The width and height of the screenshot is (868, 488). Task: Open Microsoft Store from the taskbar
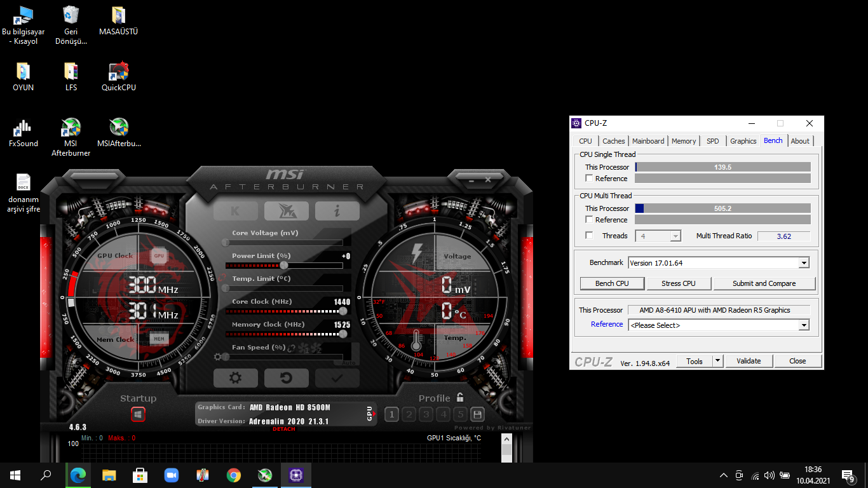click(x=140, y=475)
